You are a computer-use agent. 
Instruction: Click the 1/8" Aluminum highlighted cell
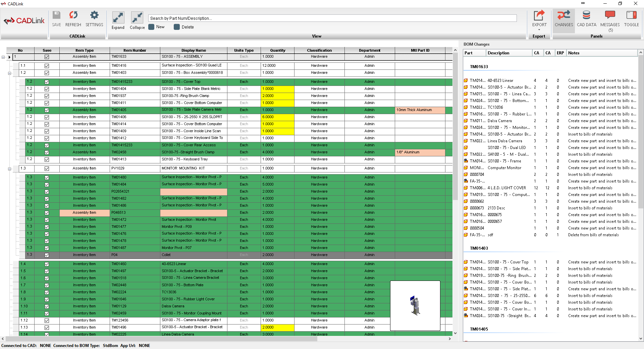click(x=420, y=152)
